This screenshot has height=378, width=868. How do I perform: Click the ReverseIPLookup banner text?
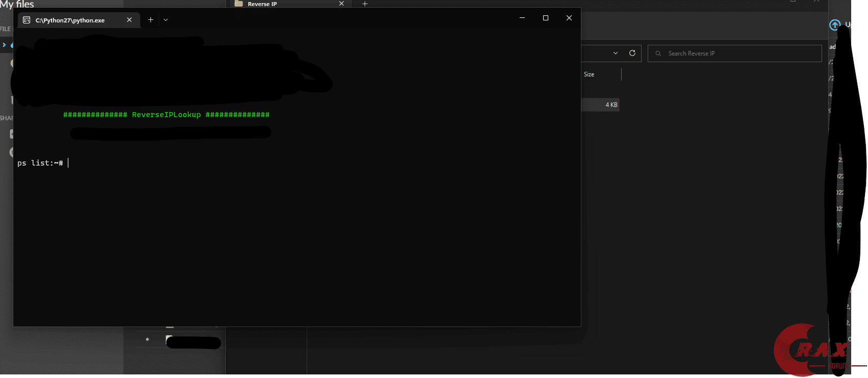click(x=166, y=115)
